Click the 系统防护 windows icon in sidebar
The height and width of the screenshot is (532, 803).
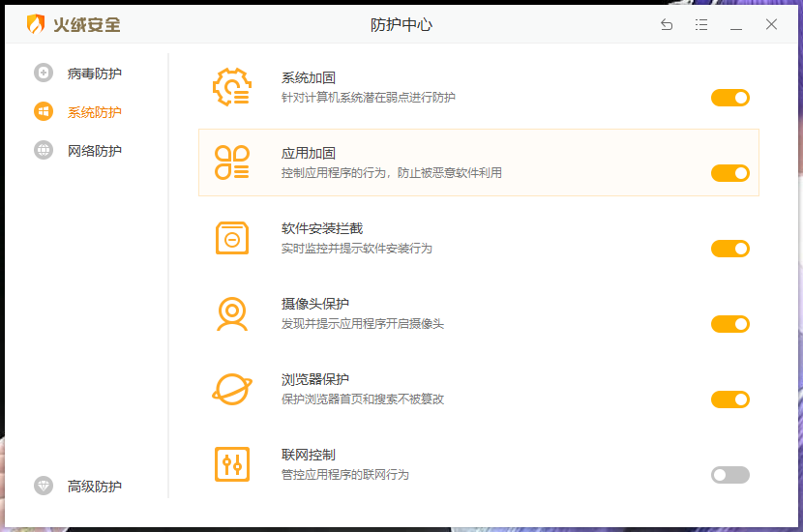[x=44, y=111]
